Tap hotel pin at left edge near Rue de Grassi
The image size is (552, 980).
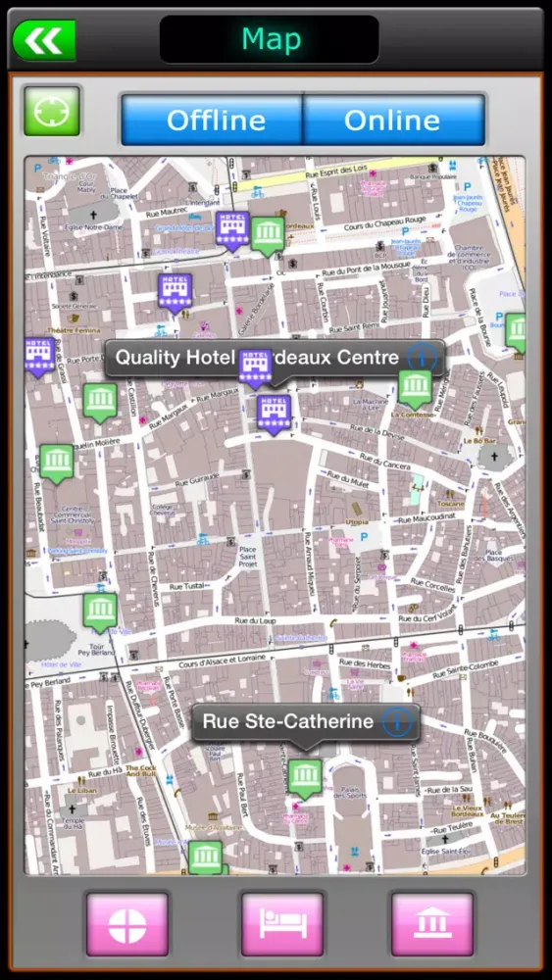[39, 357]
